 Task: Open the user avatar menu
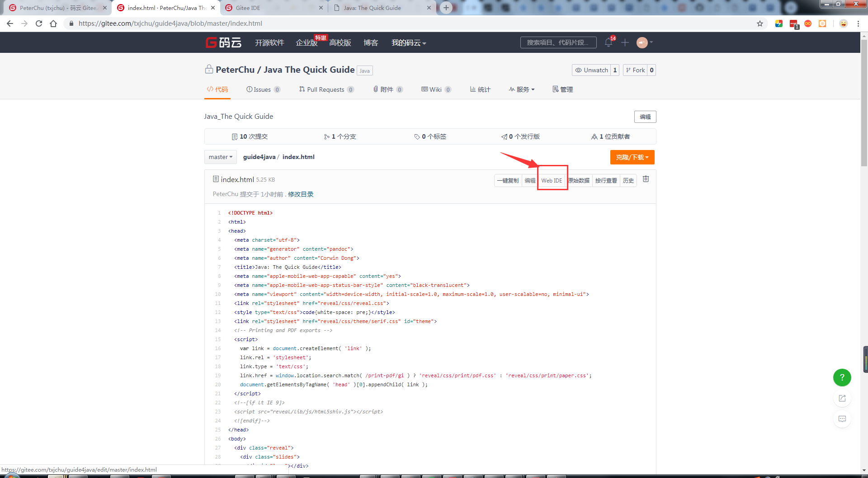(x=642, y=42)
